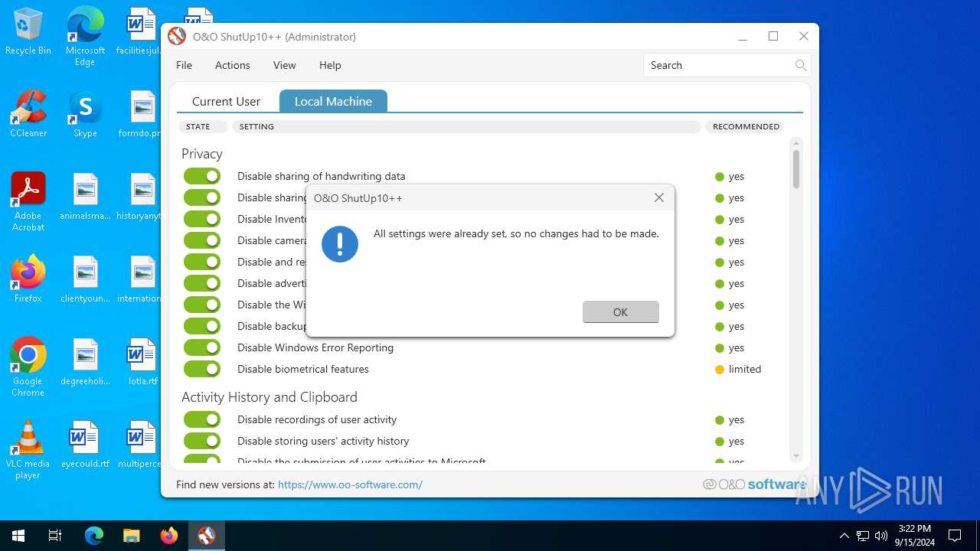
Task: Click the search magnifier icon
Action: pos(801,65)
